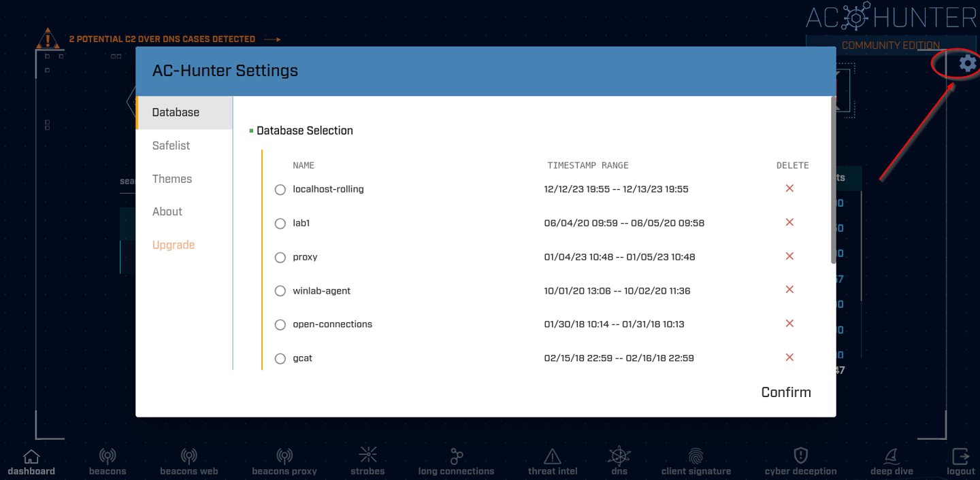The image size is (980, 480).
Task: Click the settings gear icon
Action: tap(967, 64)
